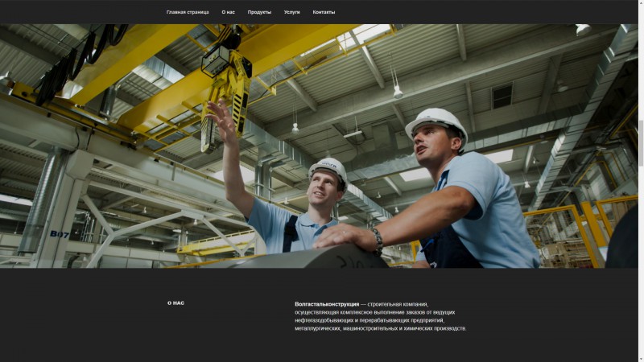Click the vertical scrollbar thumb
The image size is (644, 362).
[641, 143]
